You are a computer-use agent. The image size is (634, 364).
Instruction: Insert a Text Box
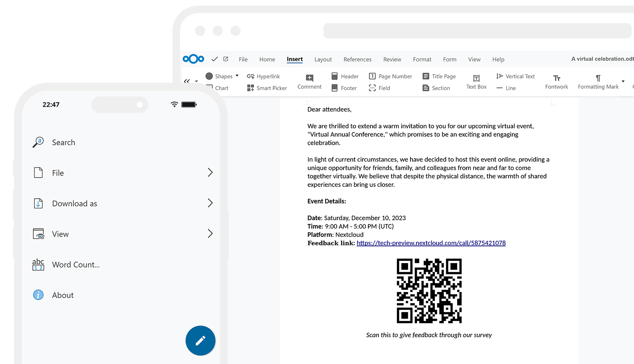tap(476, 82)
